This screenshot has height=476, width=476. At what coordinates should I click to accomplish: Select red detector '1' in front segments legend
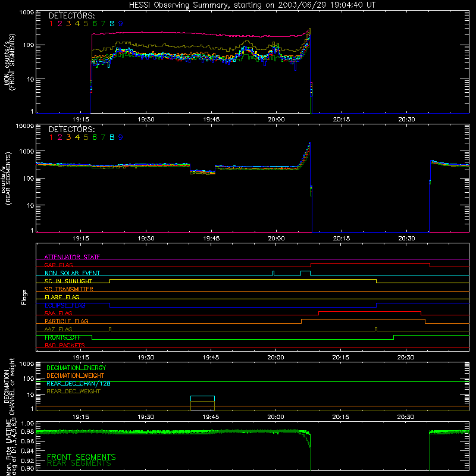click(51, 24)
